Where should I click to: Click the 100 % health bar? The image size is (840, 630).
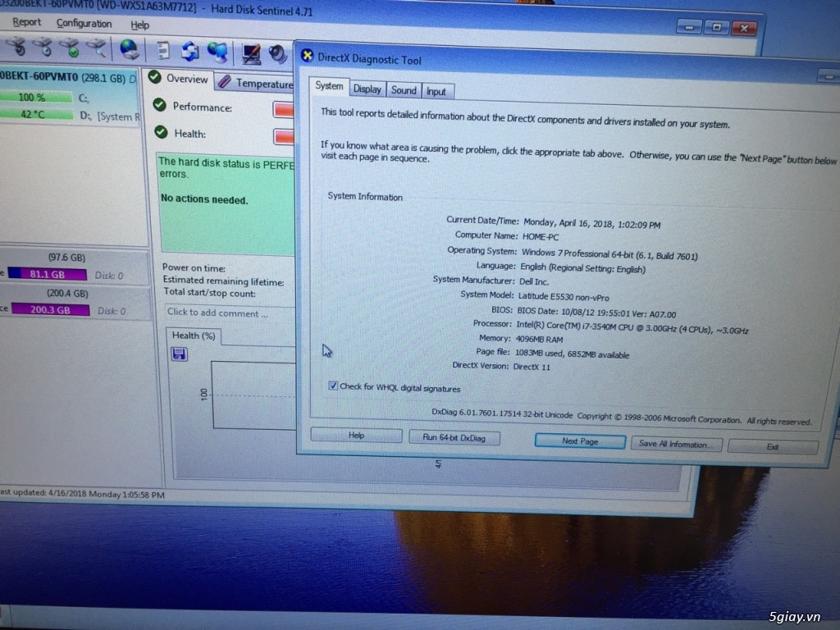pos(35,97)
